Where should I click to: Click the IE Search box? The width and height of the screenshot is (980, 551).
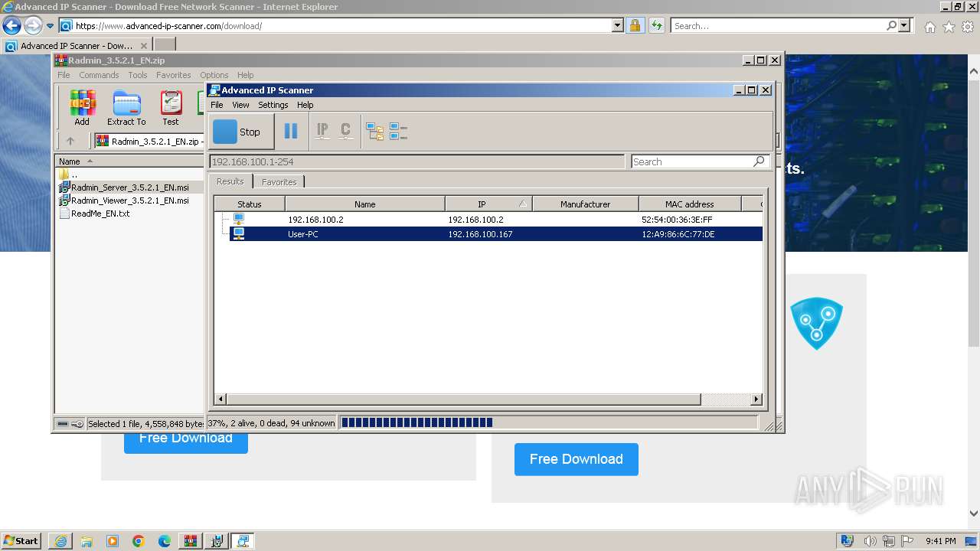[778, 25]
